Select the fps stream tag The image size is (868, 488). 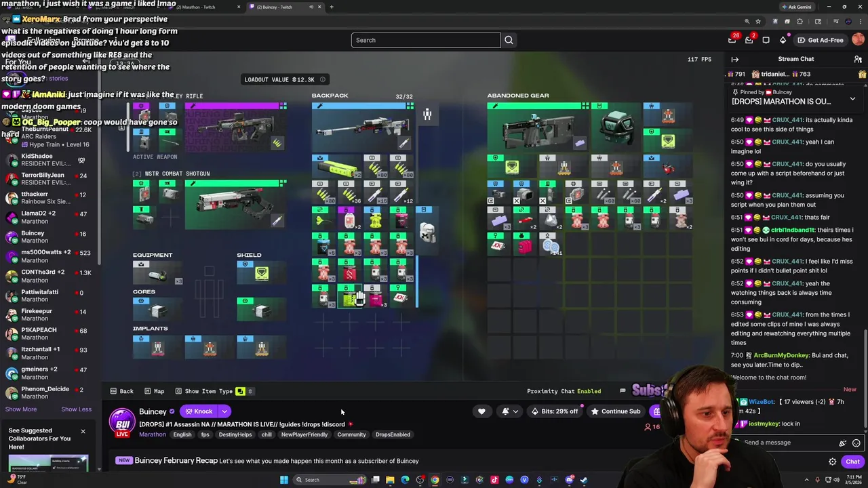pyautogui.click(x=205, y=434)
